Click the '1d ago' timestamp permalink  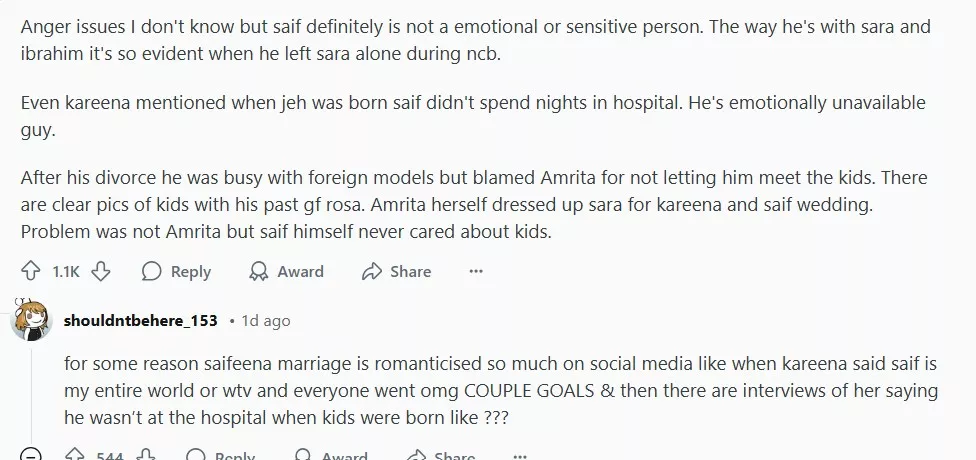click(265, 321)
